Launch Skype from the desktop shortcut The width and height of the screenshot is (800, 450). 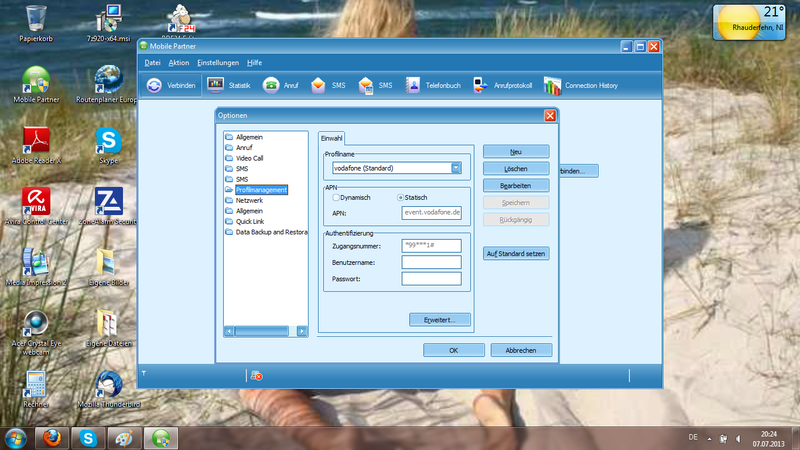click(x=108, y=140)
